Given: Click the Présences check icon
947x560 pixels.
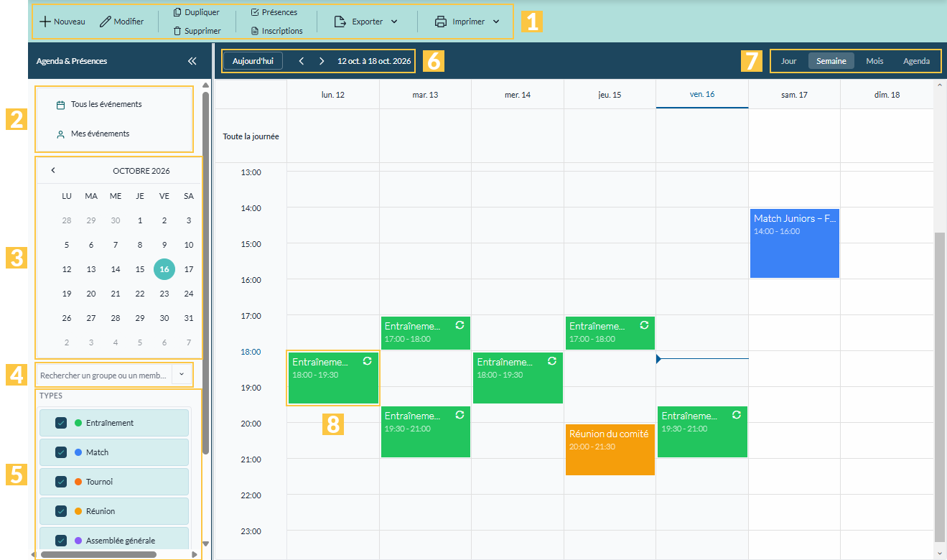Looking at the screenshot, I should point(255,12).
